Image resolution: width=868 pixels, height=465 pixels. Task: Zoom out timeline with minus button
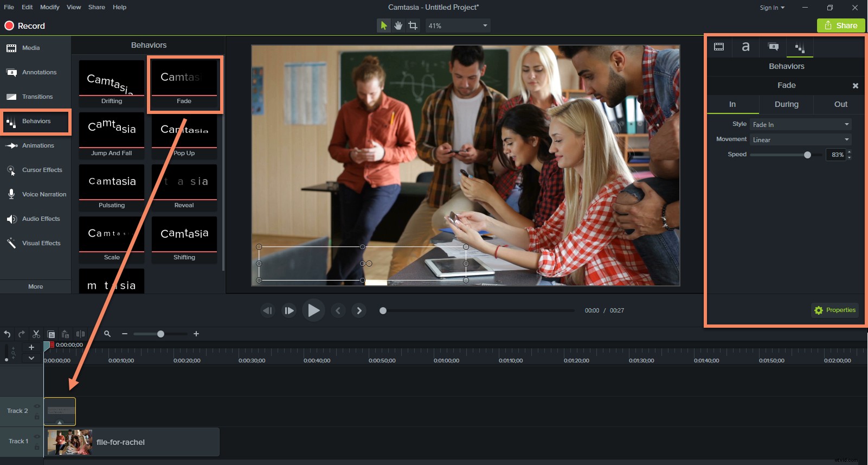125,334
